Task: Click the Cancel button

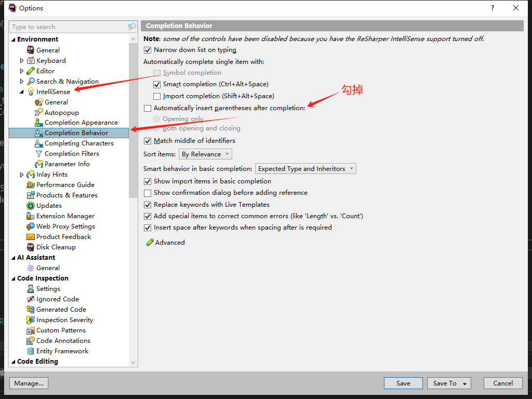Action: tap(503, 383)
